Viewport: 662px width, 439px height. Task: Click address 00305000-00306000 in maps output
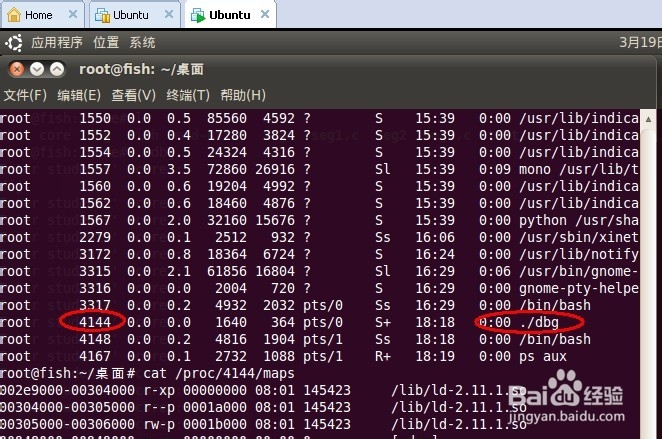tap(68, 424)
